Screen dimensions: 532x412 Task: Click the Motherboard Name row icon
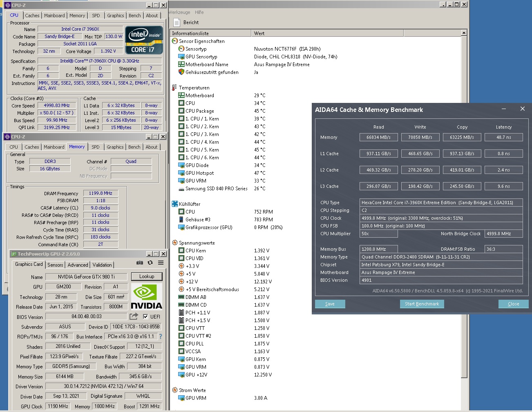(x=181, y=65)
